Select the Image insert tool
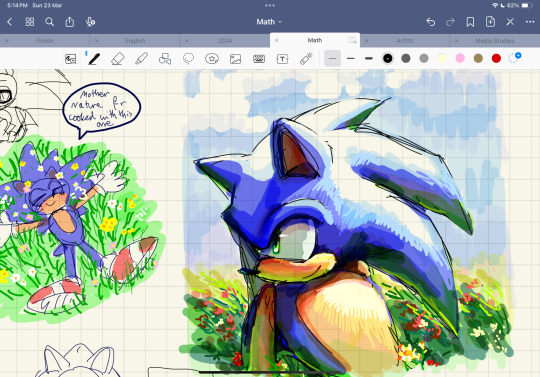Screen dimensions: 540x377 (x=235, y=59)
